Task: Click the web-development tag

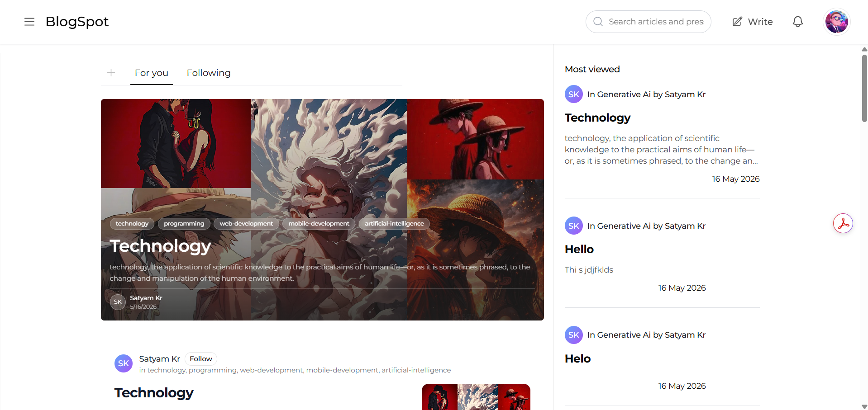Action: click(246, 224)
